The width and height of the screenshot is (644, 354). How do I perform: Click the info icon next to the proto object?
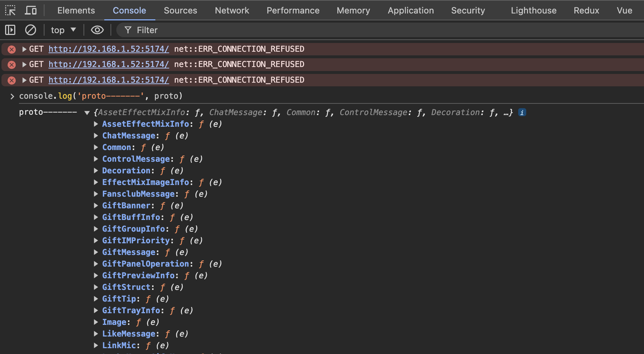[x=522, y=112]
